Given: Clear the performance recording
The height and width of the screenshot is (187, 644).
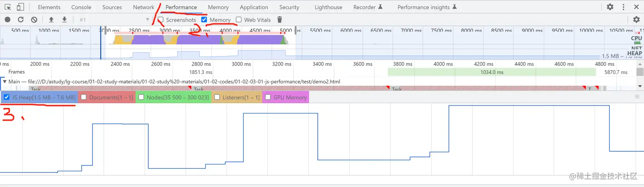Looking at the screenshot, I should tap(34, 20).
